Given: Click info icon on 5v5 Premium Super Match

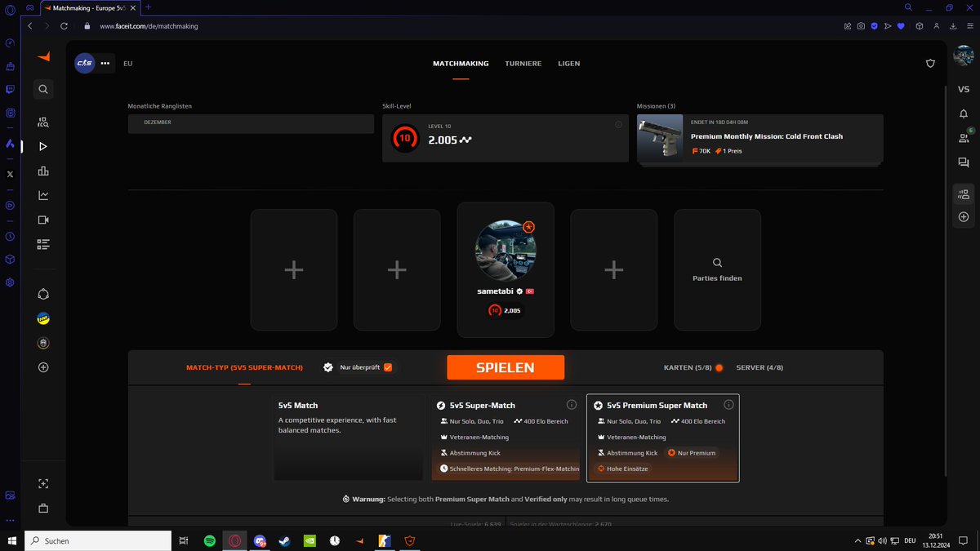Looking at the screenshot, I should click(x=728, y=405).
